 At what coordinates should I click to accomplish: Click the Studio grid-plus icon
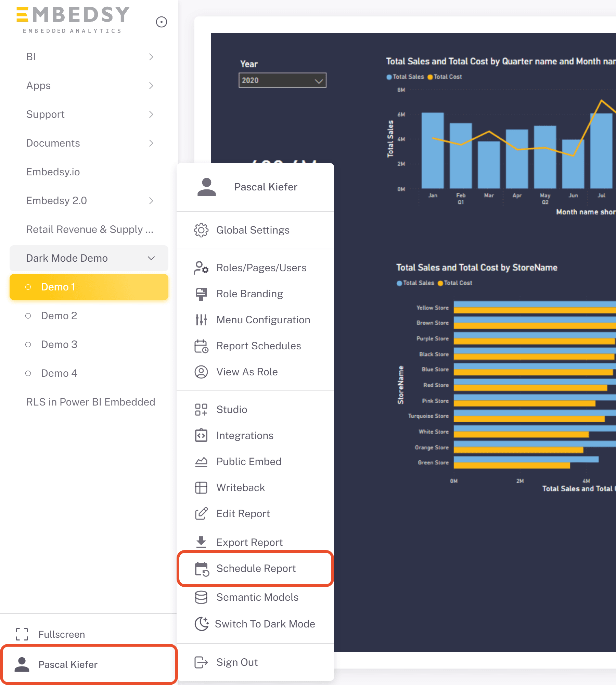coord(201,410)
